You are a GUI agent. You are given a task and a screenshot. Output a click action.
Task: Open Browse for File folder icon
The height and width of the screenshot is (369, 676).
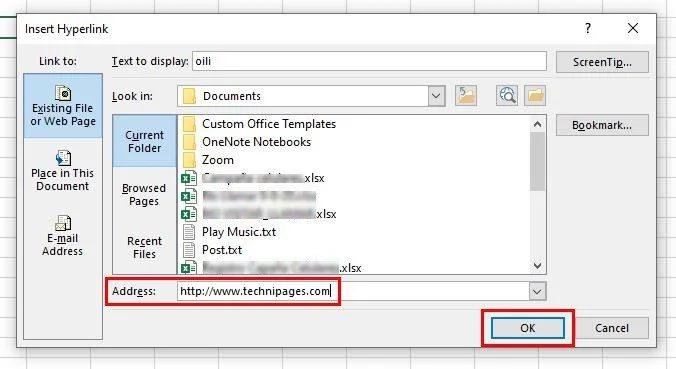(x=535, y=95)
